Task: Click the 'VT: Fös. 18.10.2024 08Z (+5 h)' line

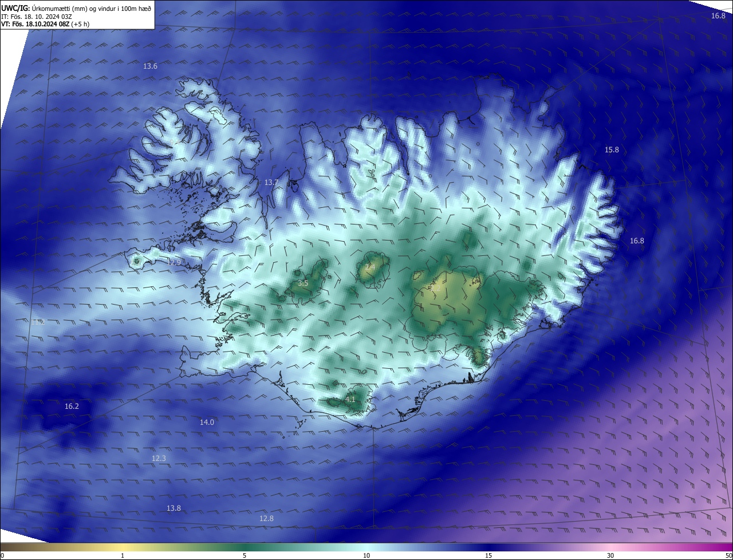Action: tap(45, 24)
